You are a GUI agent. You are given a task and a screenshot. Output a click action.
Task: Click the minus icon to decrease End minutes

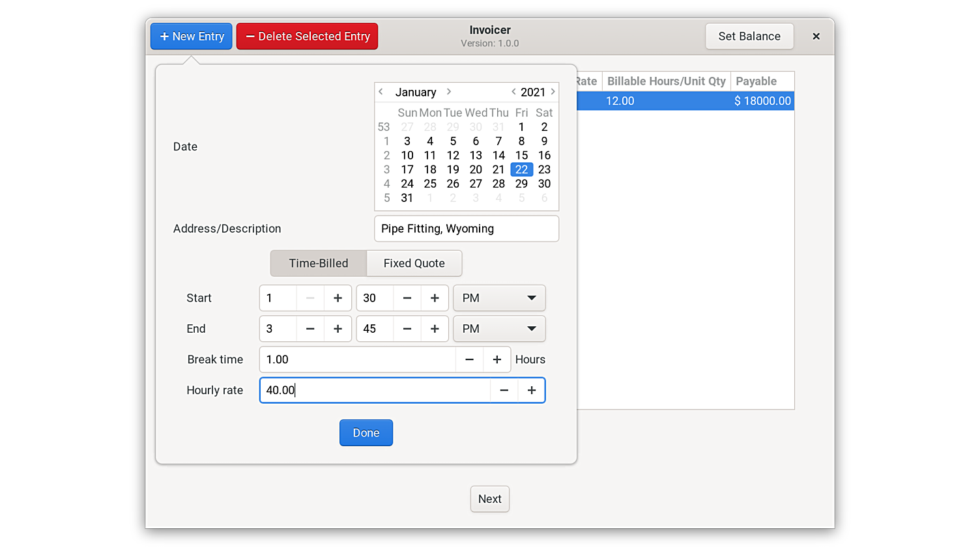click(407, 329)
